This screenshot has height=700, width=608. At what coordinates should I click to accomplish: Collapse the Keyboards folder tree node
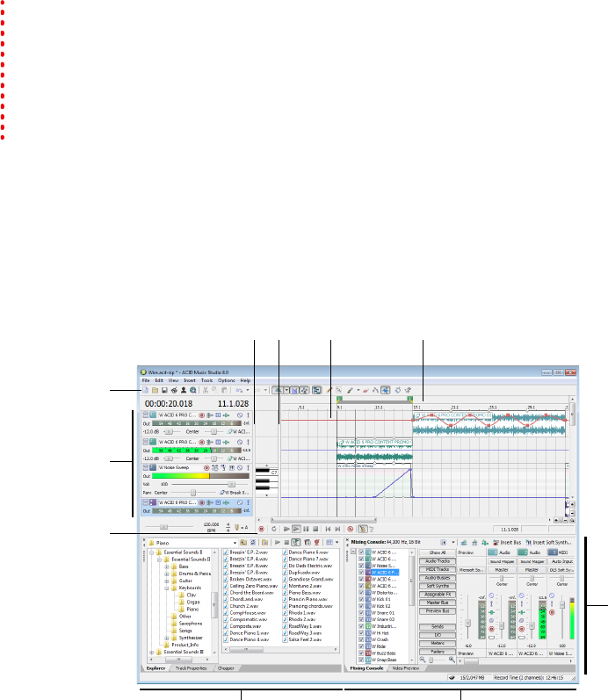tap(167, 588)
